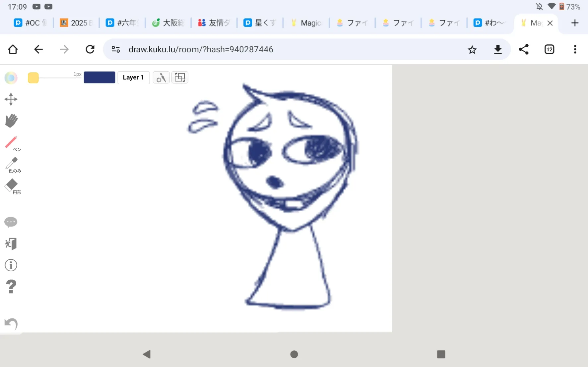The width and height of the screenshot is (588, 367).
Task: Open the tab switcher showing 12
Action: click(x=550, y=49)
